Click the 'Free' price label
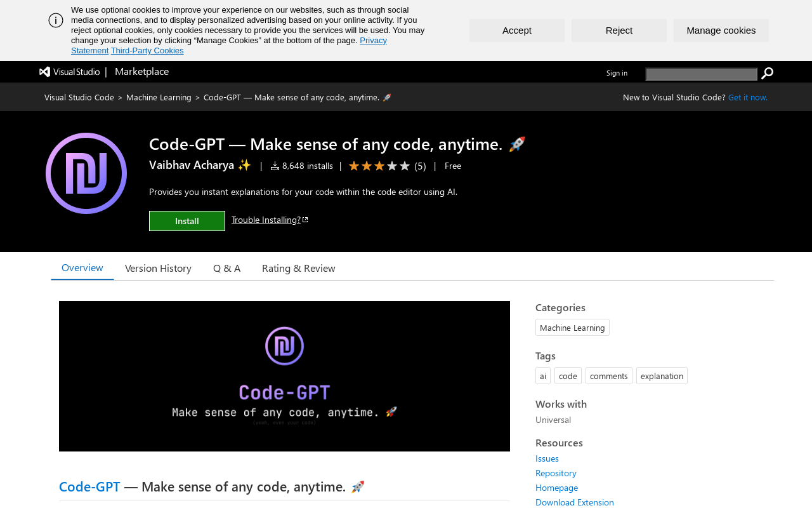 453,166
